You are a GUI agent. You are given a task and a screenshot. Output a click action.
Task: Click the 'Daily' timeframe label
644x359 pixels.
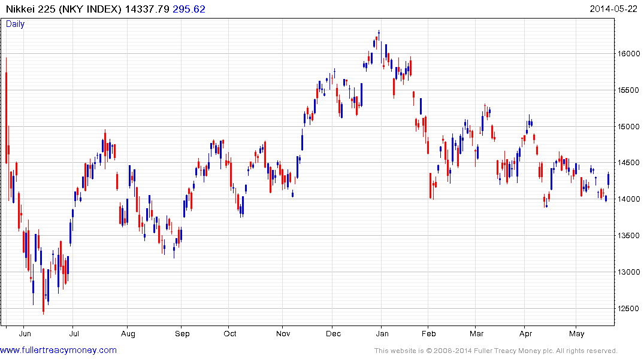pos(15,24)
